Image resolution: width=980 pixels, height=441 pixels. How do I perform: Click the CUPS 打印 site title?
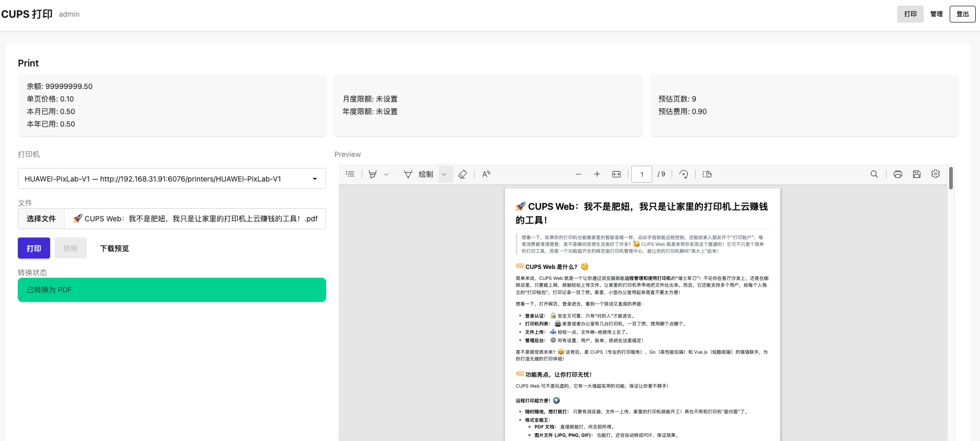27,14
